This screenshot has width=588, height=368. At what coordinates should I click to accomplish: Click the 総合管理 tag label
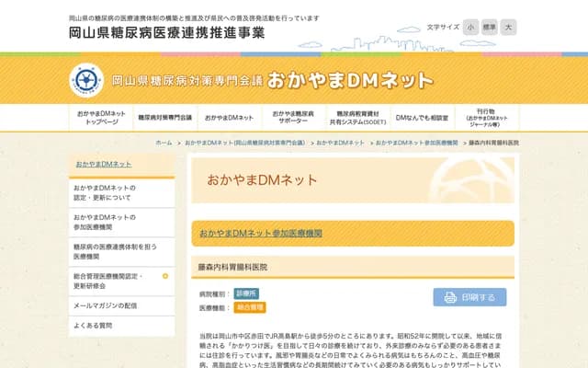click(250, 307)
